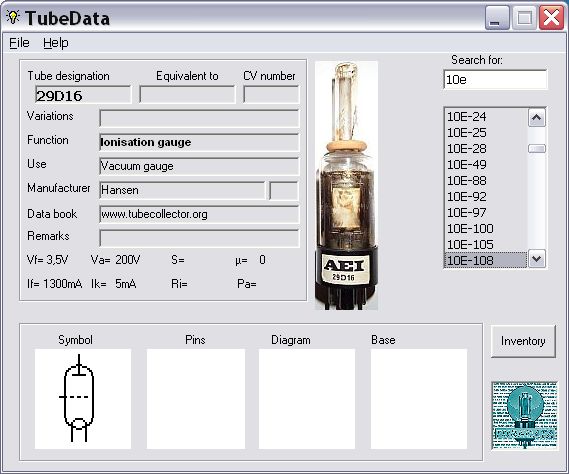Click the list scroll up arrow

pyautogui.click(x=537, y=118)
